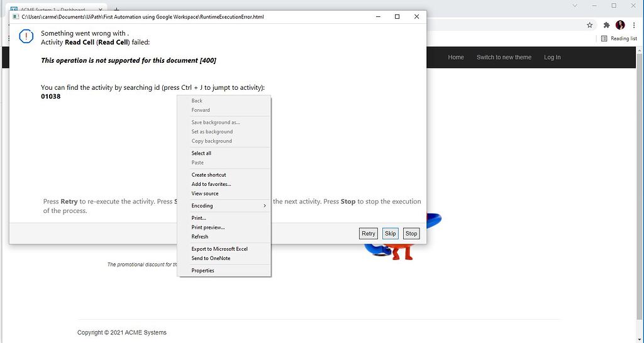Bookmark page with Chrome star icon
This screenshot has width=644, height=343.
click(590, 25)
